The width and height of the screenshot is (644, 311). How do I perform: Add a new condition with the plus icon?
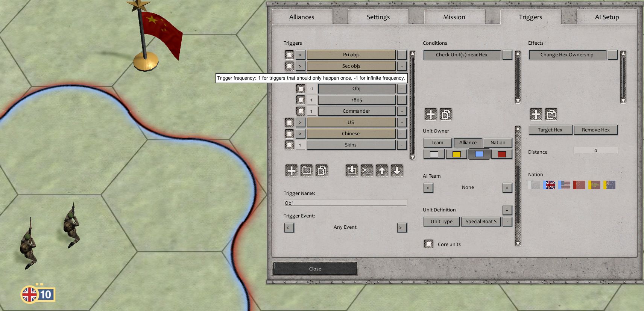click(431, 114)
